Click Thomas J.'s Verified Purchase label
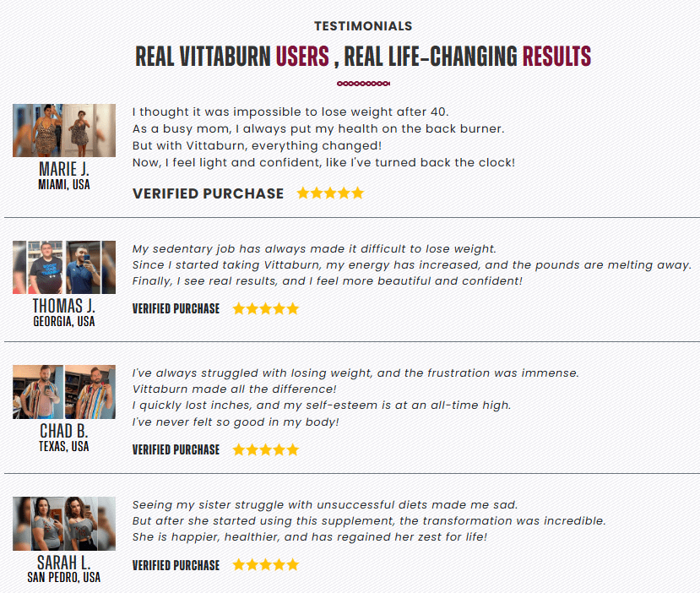 click(176, 308)
